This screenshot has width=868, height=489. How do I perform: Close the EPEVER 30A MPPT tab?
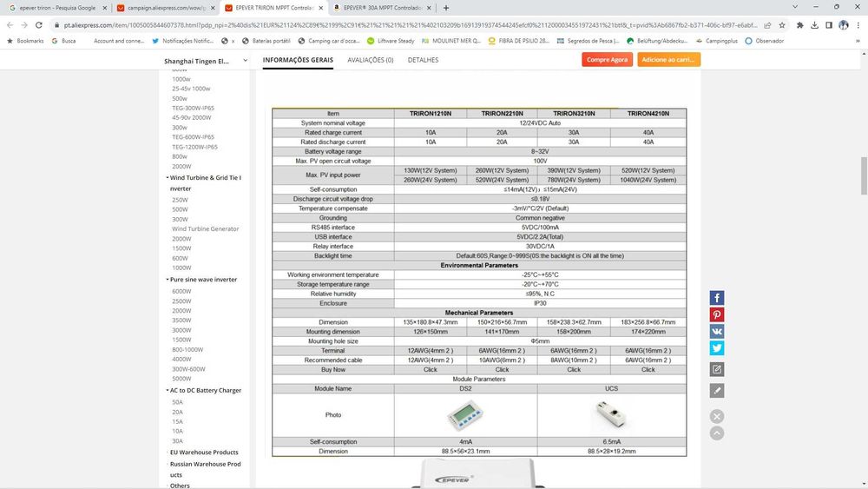(429, 8)
